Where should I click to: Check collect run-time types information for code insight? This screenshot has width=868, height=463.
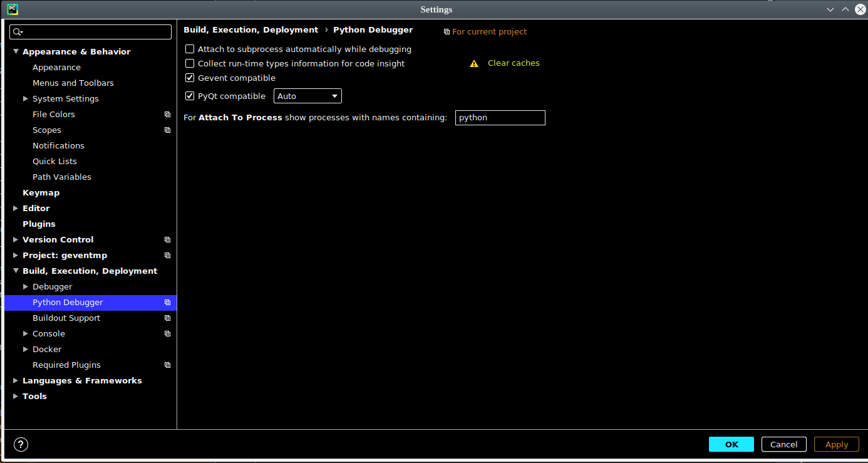[x=190, y=63]
